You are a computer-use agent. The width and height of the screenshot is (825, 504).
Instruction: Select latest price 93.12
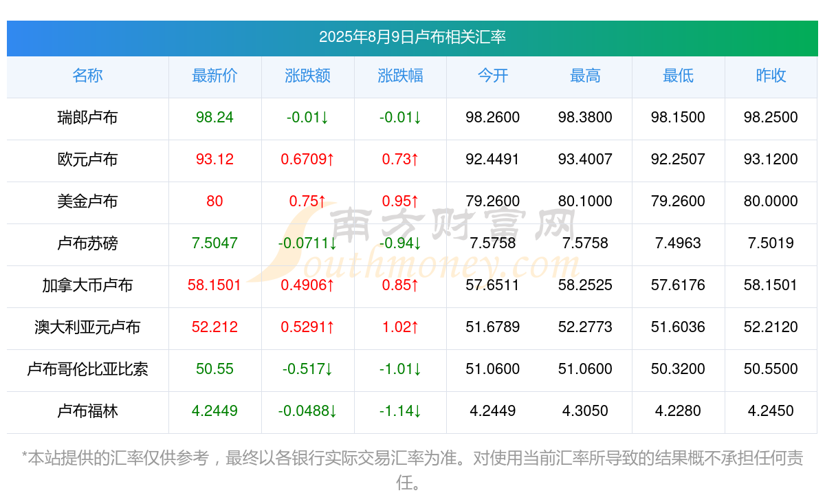pyautogui.click(x=214, y=160)
